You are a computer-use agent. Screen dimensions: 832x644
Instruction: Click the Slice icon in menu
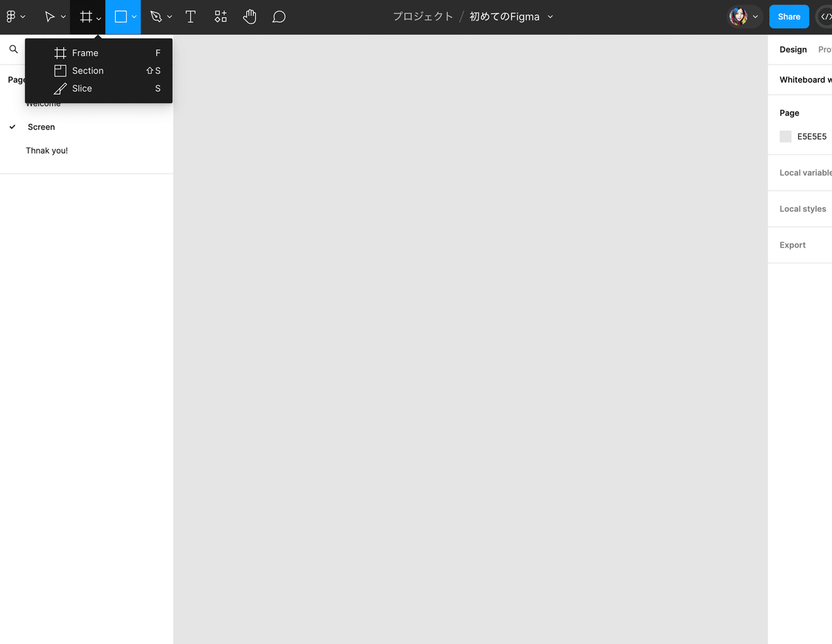click(60, 88)
